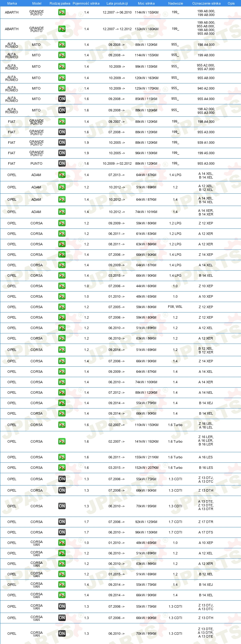Click diesel ON icon for Fiat Grande Punto 939 A1.000
The height and width of the screenshot is (644, 241).
pos(62,143)
